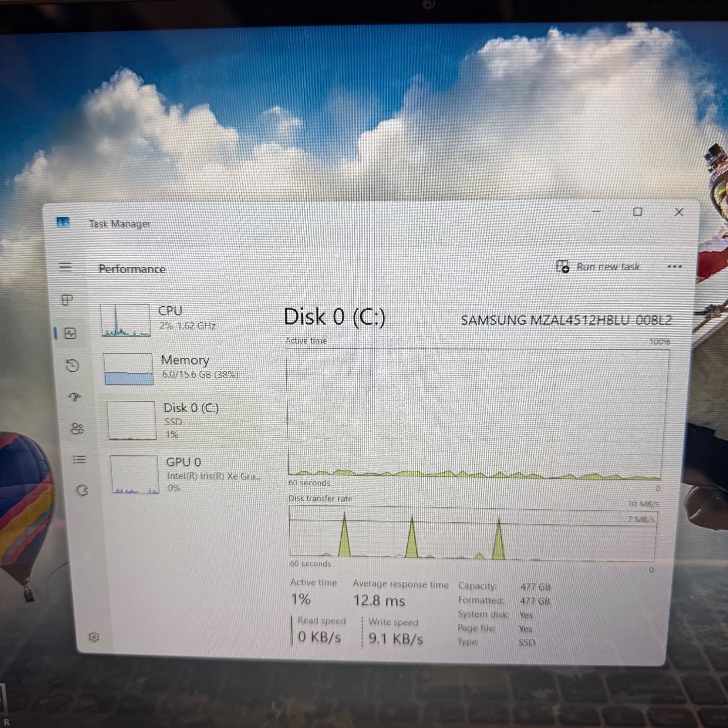This screenshot has height=728, width=728.
Task: Click the Task Manager title bar icon
Action: point(63,223)
